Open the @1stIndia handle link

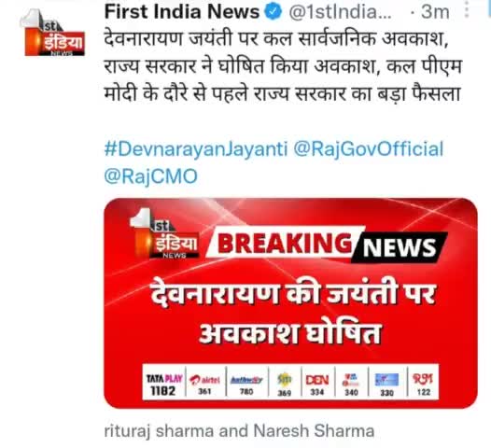[x=340, y=12]
